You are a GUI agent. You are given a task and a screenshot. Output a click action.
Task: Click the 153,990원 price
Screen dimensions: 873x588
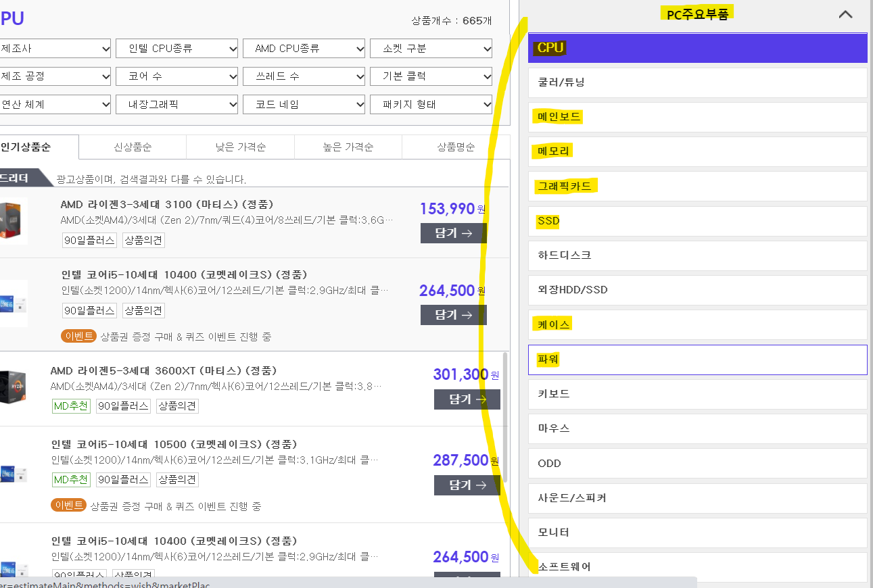[452, 209]
